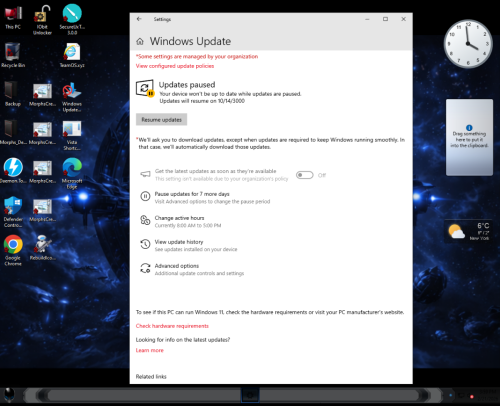The image size is (500, 406).
Task: Open Advanced options for updates
Action: [192, 269]
